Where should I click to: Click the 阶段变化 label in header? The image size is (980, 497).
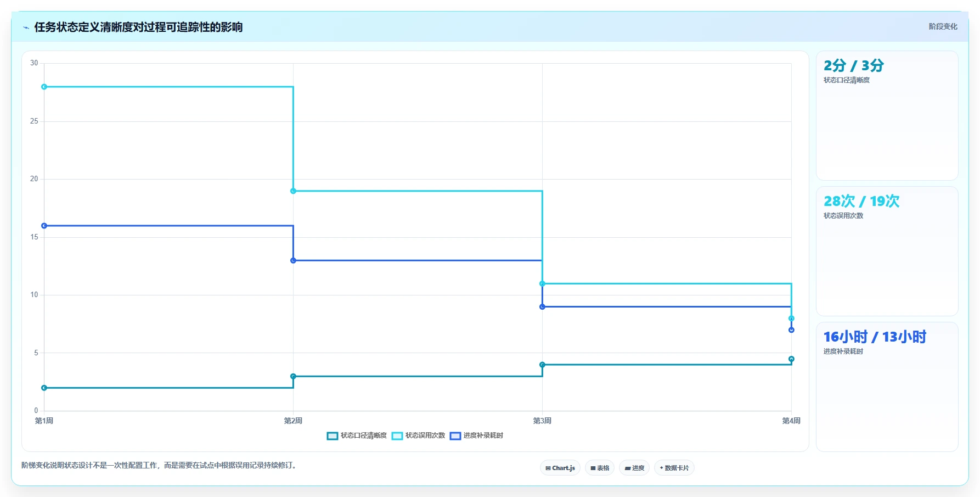(943, 26)
